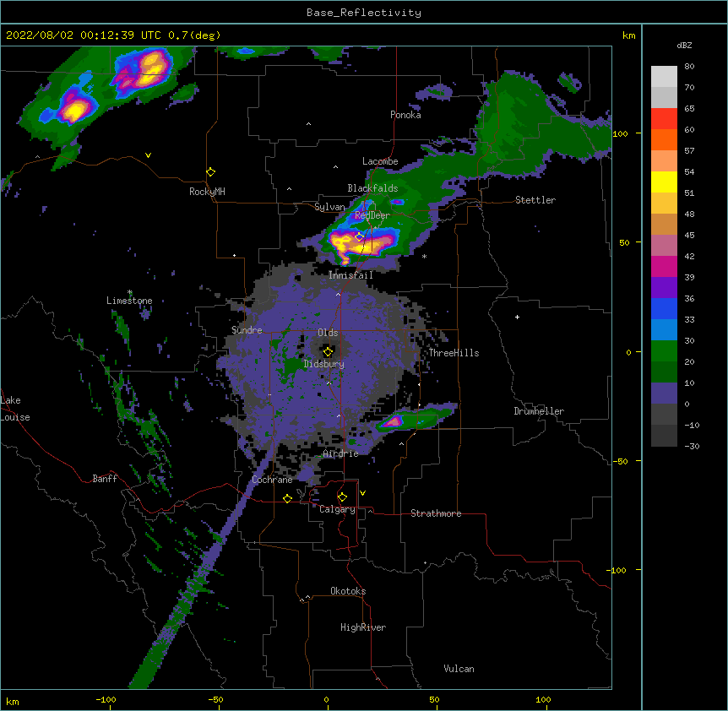Screen dimensions: 728x711
Task: Click the yellow diamond marker below Cochrane
Action: [287, 498]
